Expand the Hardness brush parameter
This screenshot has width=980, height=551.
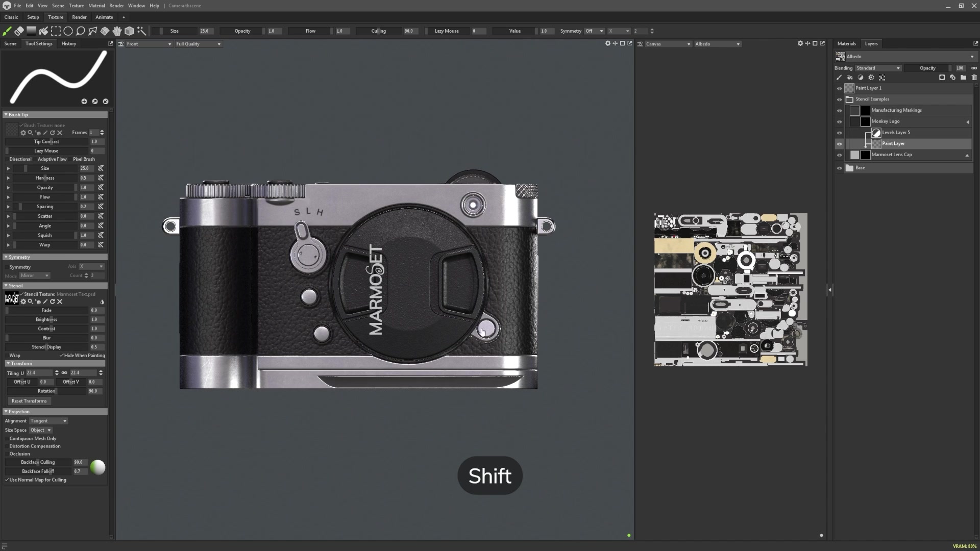tap(8, 178)
